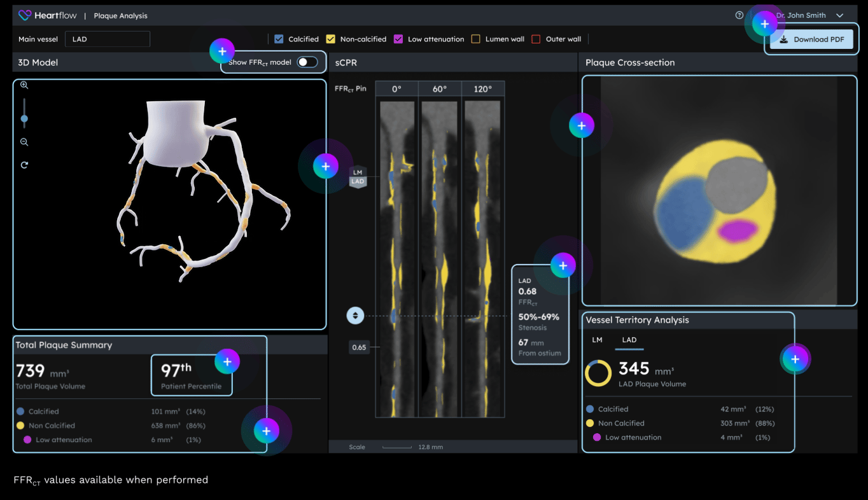The width and height of the screenshot is (868, 500).
Task: Click the LM LAD vessel marker badge
Action: tap(358, 177)
